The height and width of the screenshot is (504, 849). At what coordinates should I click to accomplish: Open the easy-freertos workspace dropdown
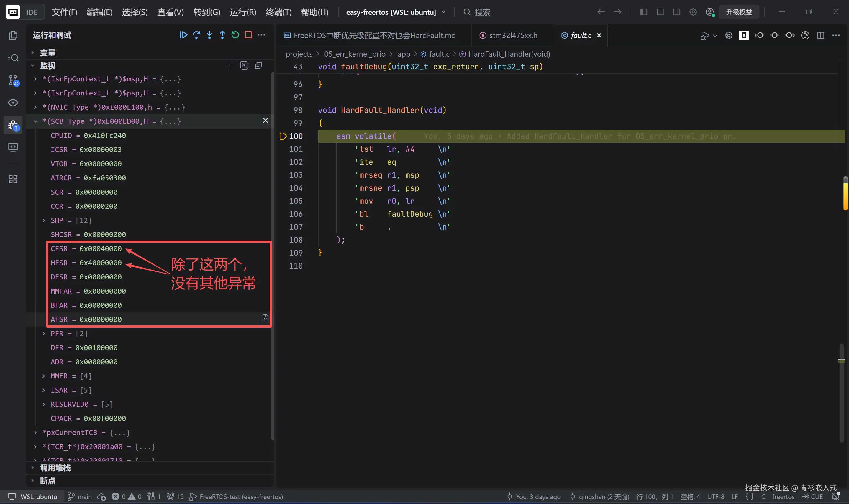click(396, 12)
